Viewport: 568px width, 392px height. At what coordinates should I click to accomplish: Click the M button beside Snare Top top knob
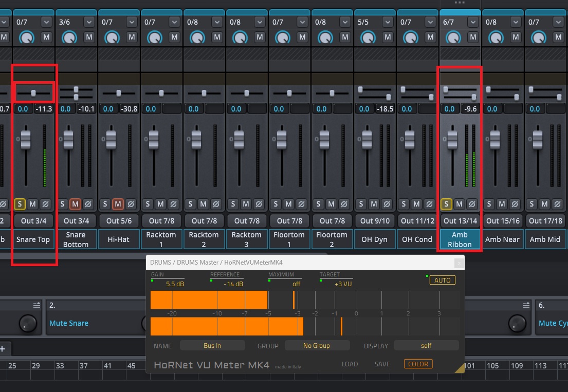coord(46,37)
